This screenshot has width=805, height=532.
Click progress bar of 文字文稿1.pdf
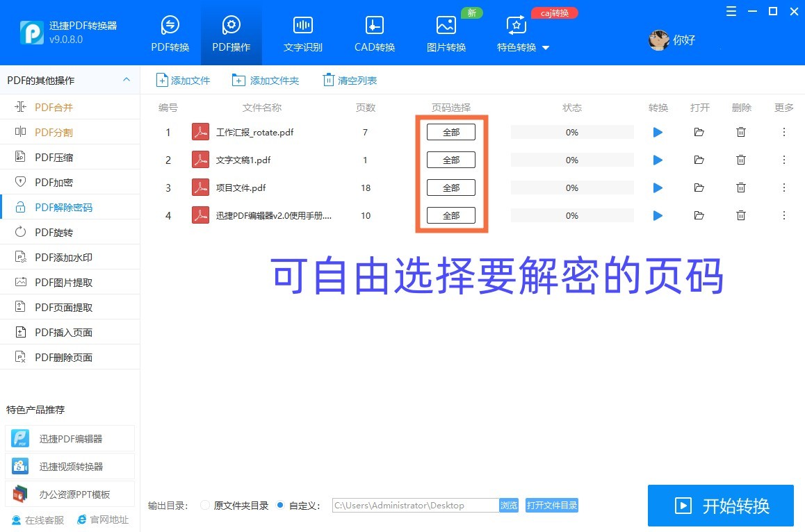tap(572, 160)
